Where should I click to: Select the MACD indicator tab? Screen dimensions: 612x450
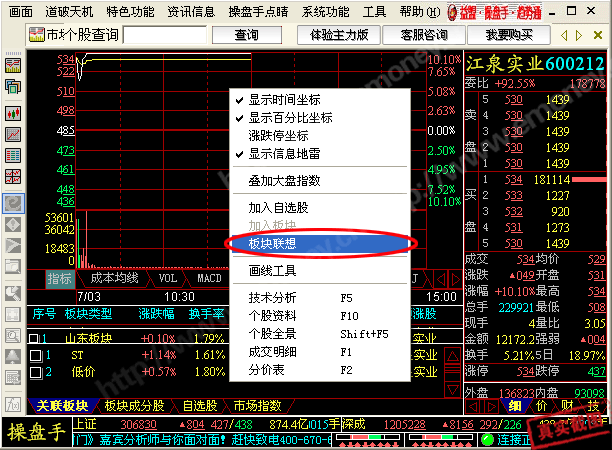coord(209,278)
